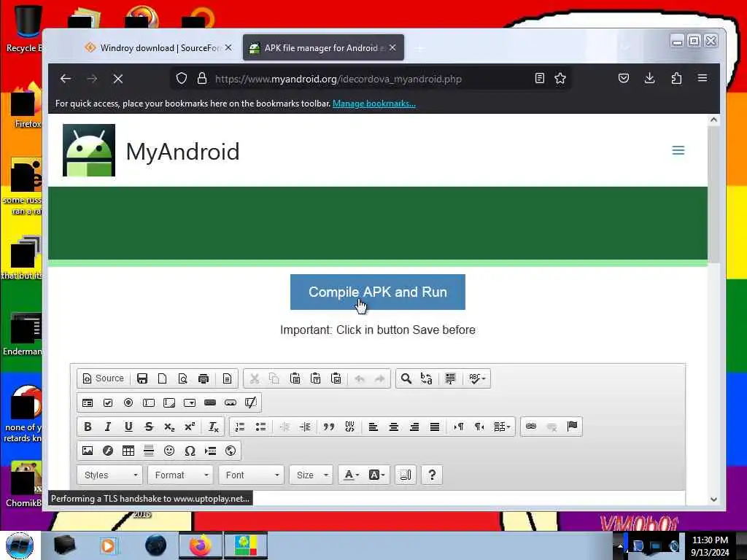The height and width of the screenshot is (560, 747).
Task: Click the Manage bookmarks link
Action: tap(374, 104)
